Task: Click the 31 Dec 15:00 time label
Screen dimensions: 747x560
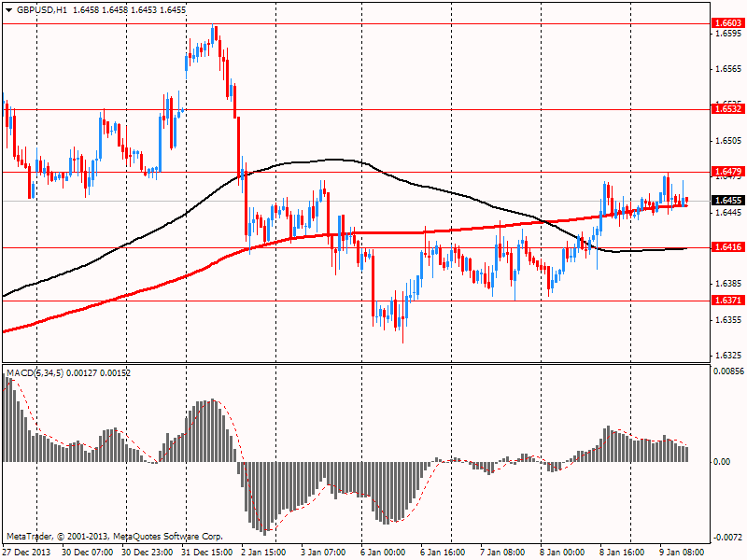Action: pyautogui.click(x=206, y=553)
